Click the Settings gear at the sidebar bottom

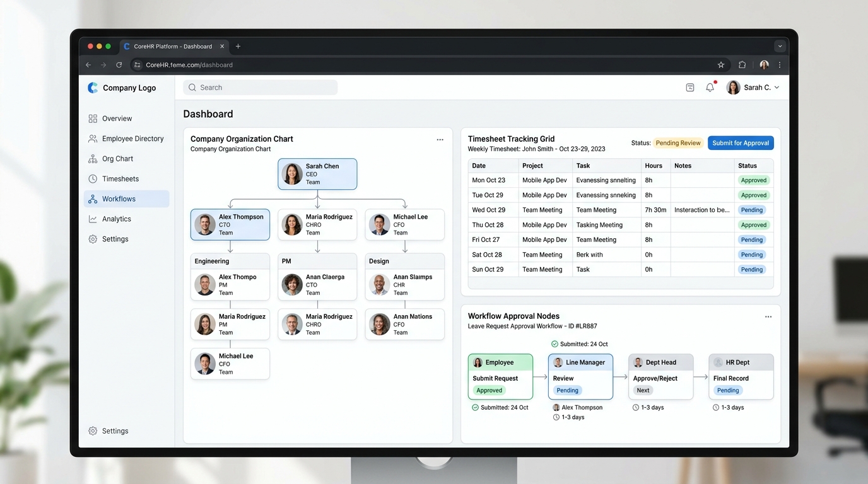(93, 431)
